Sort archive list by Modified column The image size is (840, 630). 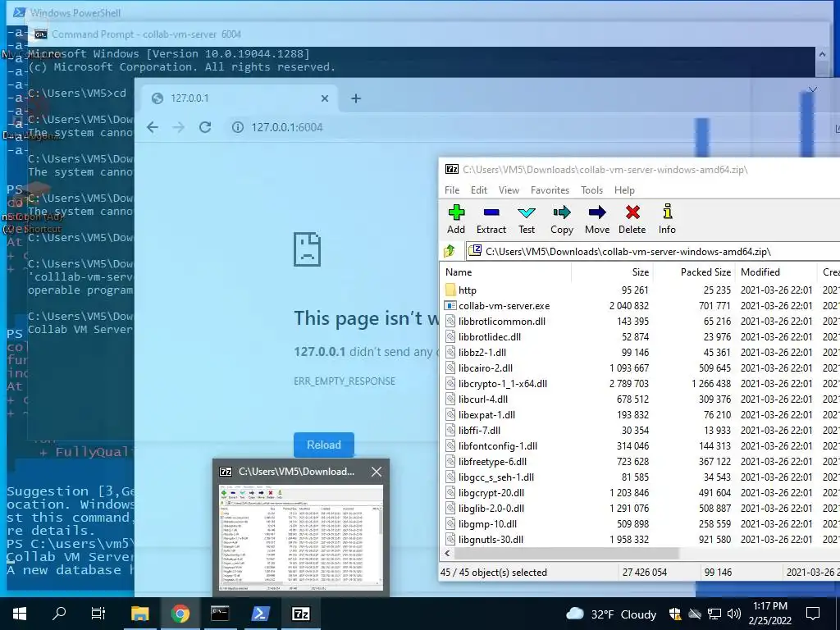click(776, 272)
